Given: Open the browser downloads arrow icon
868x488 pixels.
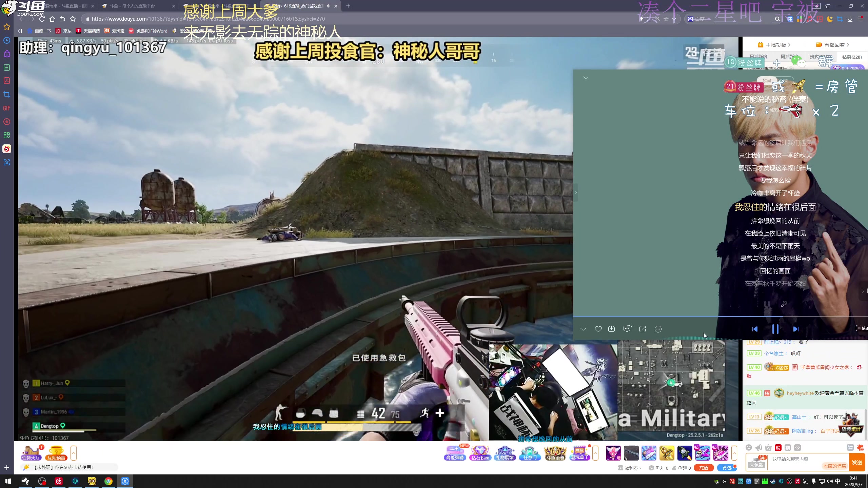Looking at the screenshot, I should pos(850,19).
